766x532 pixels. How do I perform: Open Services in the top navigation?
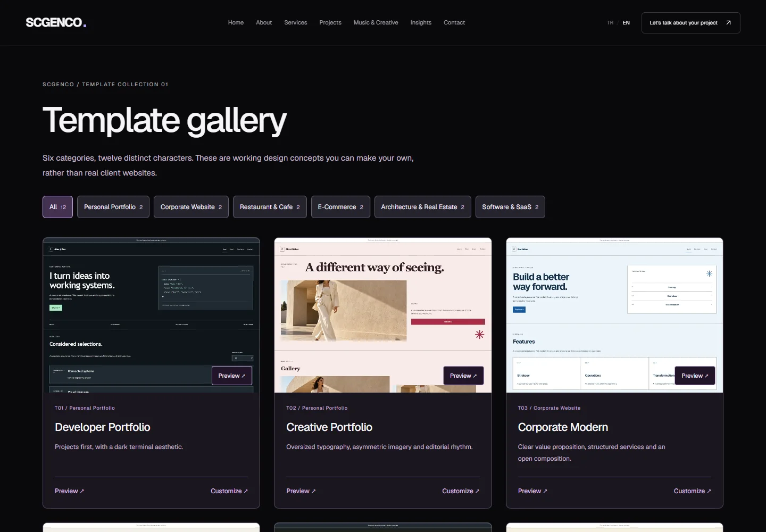click(296, 22)
